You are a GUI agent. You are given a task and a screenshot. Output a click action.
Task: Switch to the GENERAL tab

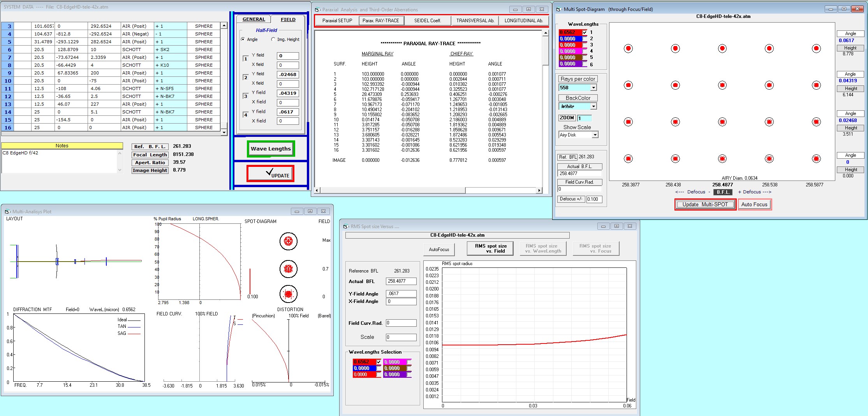click(x=254, y=19)
